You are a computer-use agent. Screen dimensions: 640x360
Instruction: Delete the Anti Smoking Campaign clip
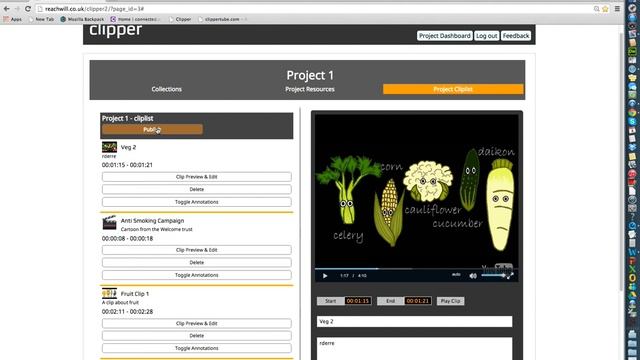(197, 262)
